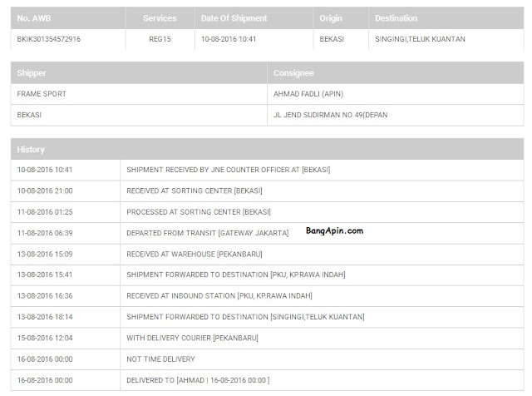532x396 pixels.
Task: Click history timestamp 10-08-2016 21:00
Action: (x=45, y=191)
